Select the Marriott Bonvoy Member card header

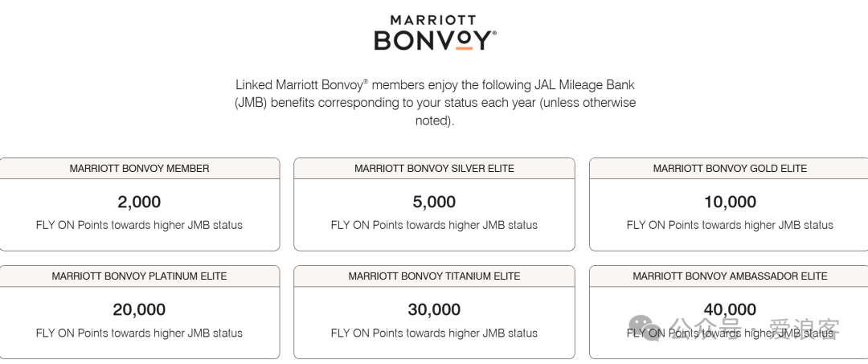pyautogui.click(x=140, y=169)
